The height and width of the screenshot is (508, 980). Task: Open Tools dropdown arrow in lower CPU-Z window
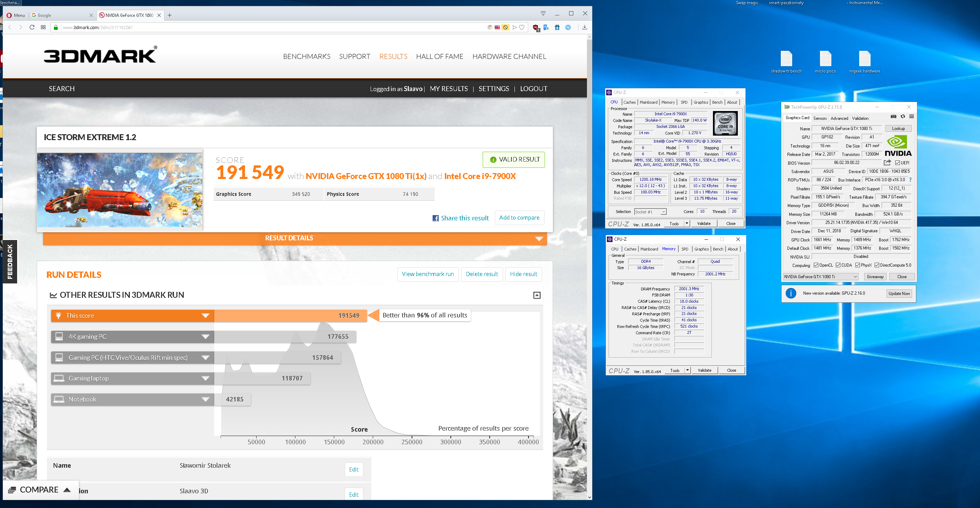pos(687,370)
